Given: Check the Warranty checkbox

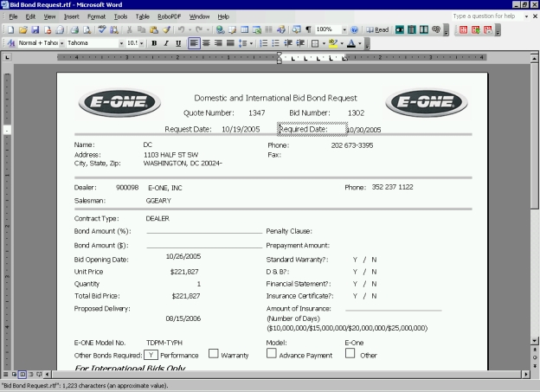Looking at the screenshot, I should [x=214, y=353].
